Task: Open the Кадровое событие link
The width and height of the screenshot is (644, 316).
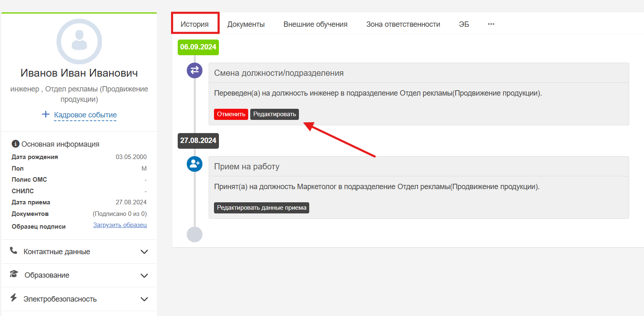Action: 85,115
